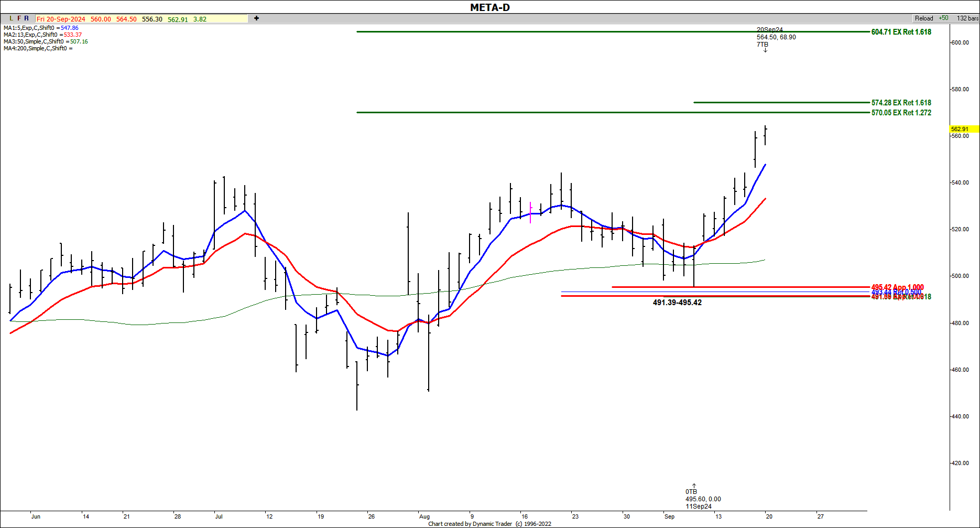This screenshot has width=980, height=528.
Task: Click the 420.00 price axis label
Action: click(960, 464)
